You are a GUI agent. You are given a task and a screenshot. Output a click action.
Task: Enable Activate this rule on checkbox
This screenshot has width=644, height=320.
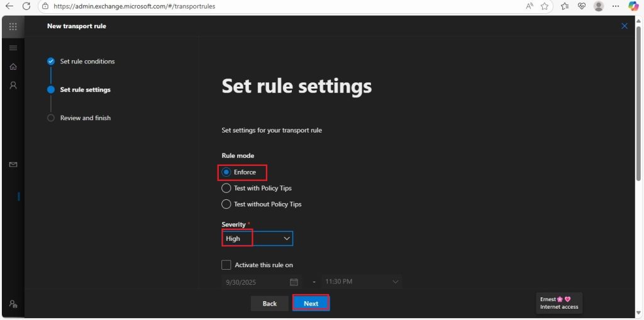coord(226,265)
